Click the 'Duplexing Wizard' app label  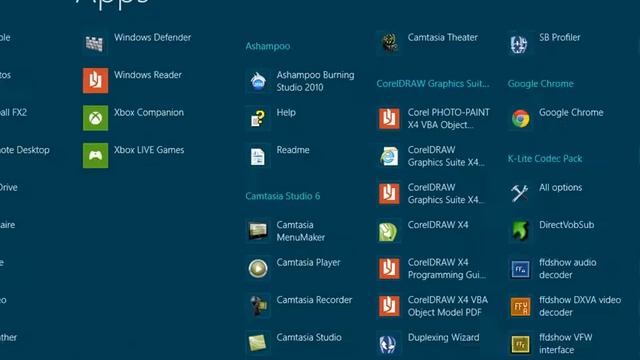pos(443,338)
